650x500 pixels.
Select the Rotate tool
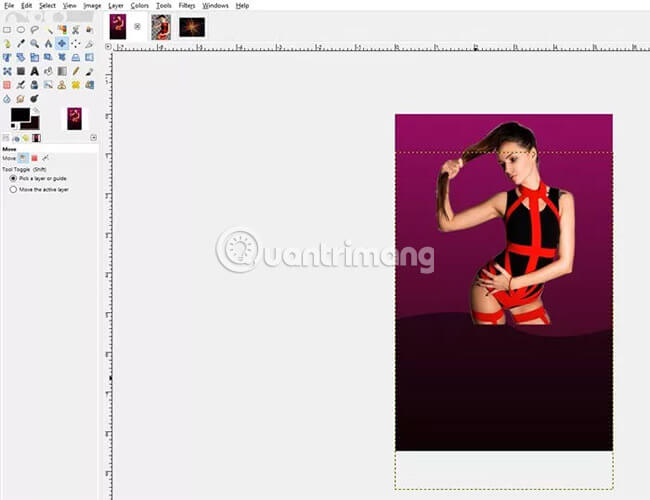pos(21,57)
